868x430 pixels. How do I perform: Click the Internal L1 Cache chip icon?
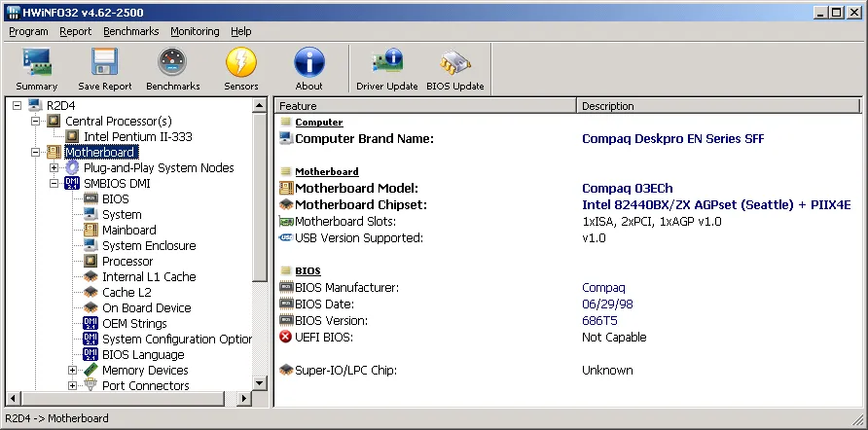click(90, 276)
